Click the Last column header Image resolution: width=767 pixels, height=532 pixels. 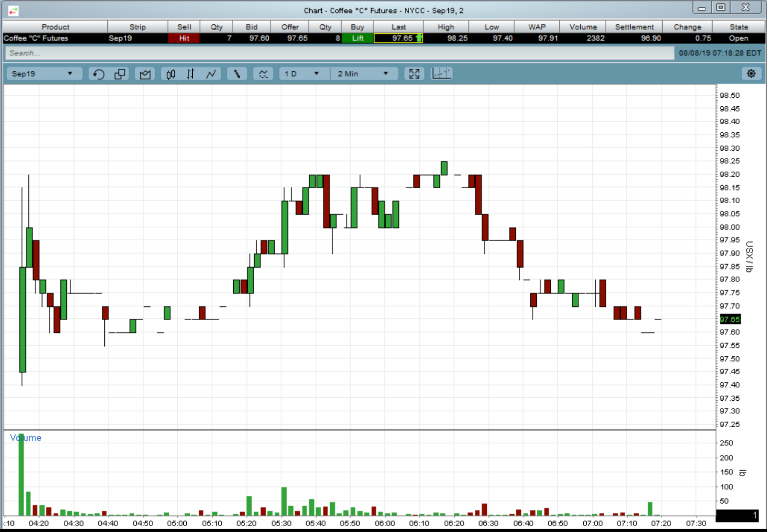click(x=398, y=27)
